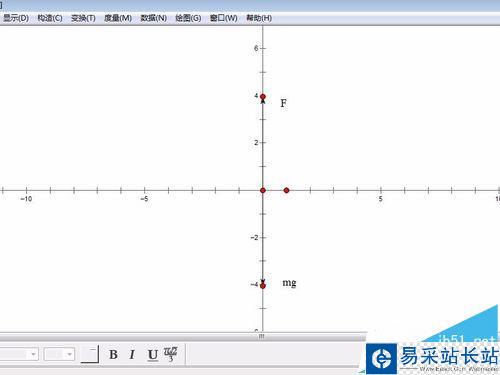This screenshot has height=375, width=500.
Task: Open the 数据(N) menu
Action: (153, 18)
